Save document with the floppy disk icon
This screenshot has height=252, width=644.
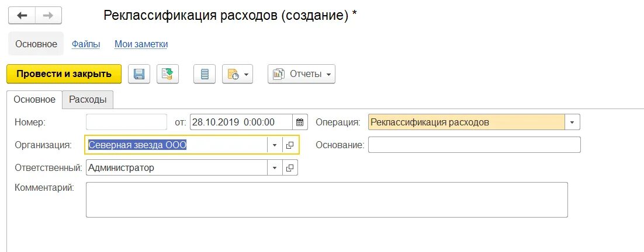(x=139, y=74)
